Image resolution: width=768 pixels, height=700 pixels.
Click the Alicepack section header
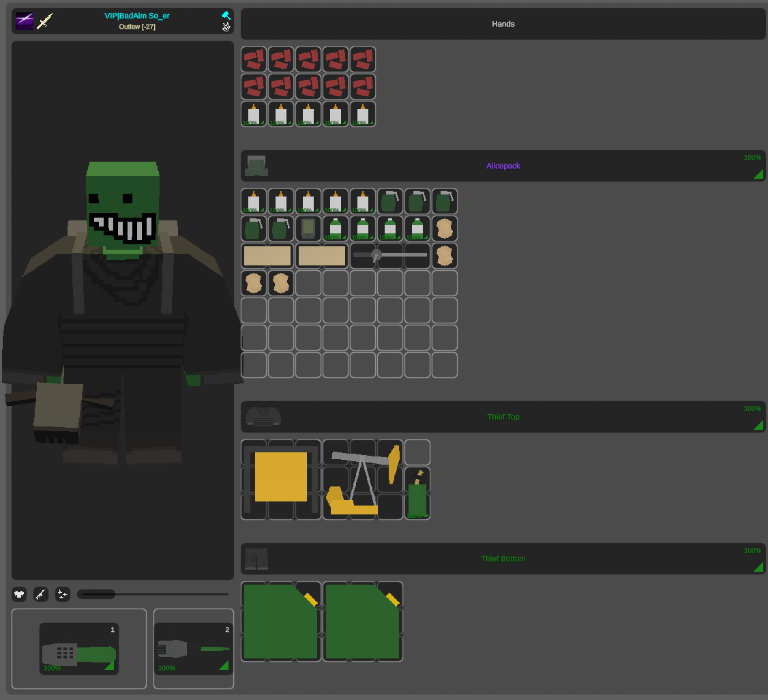(x=503, y=166)
